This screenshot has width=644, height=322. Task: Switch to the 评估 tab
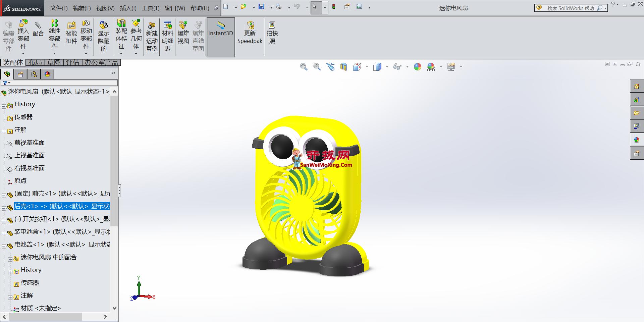(x=72, y=62)
